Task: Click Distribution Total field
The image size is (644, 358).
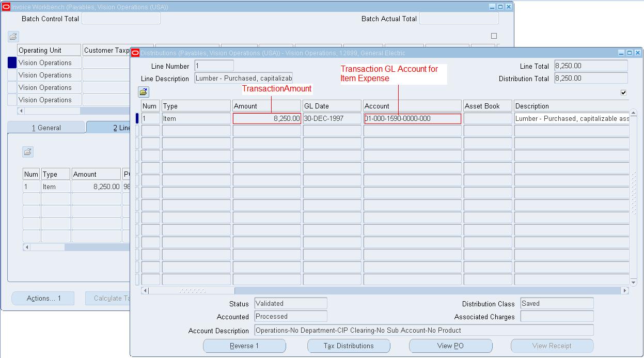Action: [591, 78]
